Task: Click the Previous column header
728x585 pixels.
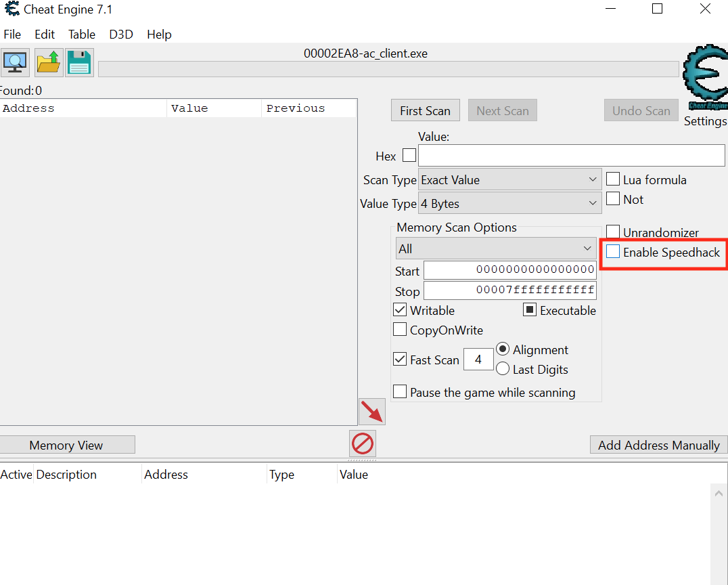Action: coord(309,108)
